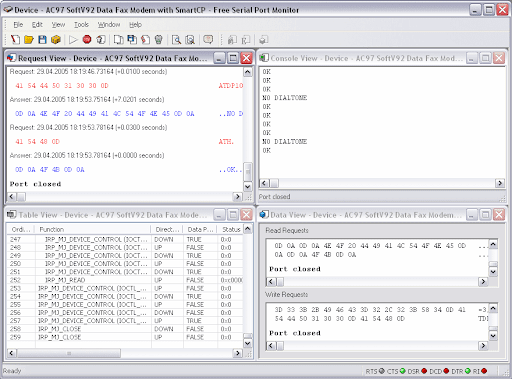Click the Console View title bar icon
Screen dimensions: 512x379
tap(264, 58)
